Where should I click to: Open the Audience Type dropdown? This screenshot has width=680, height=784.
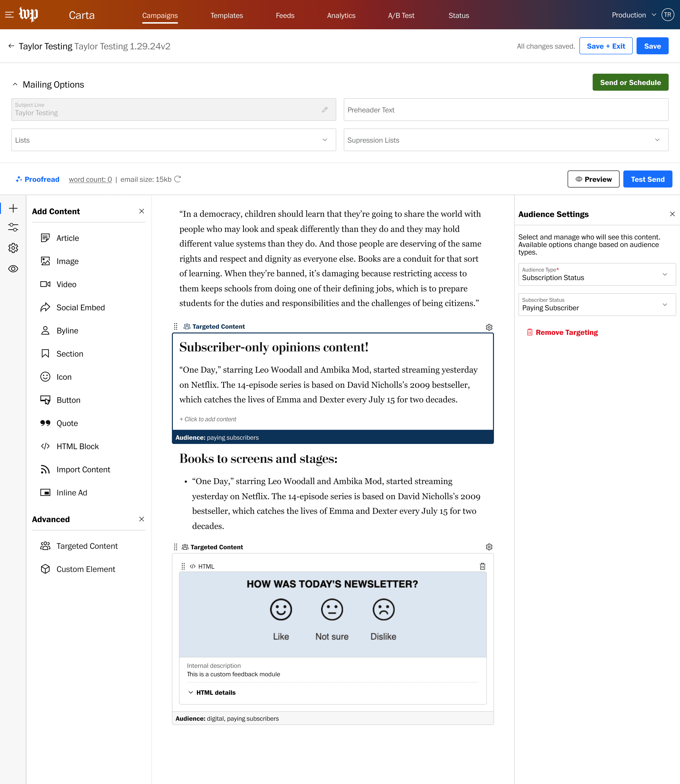[597, 274]
